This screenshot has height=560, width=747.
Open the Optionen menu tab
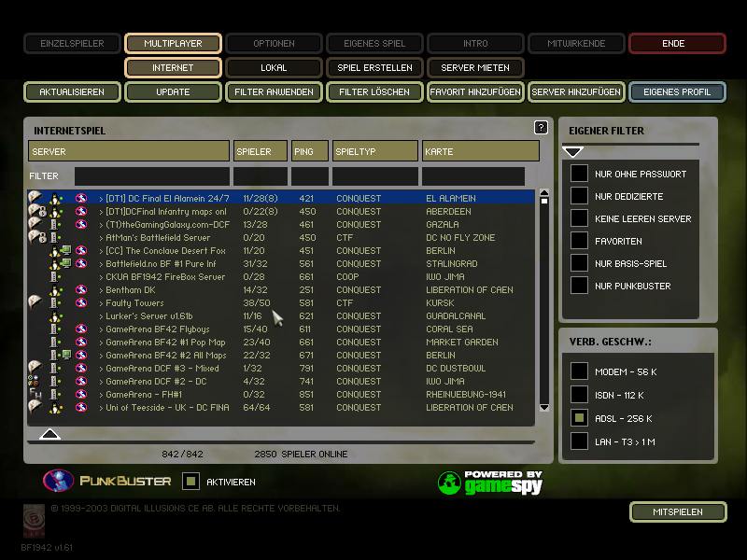pos(274,43)
